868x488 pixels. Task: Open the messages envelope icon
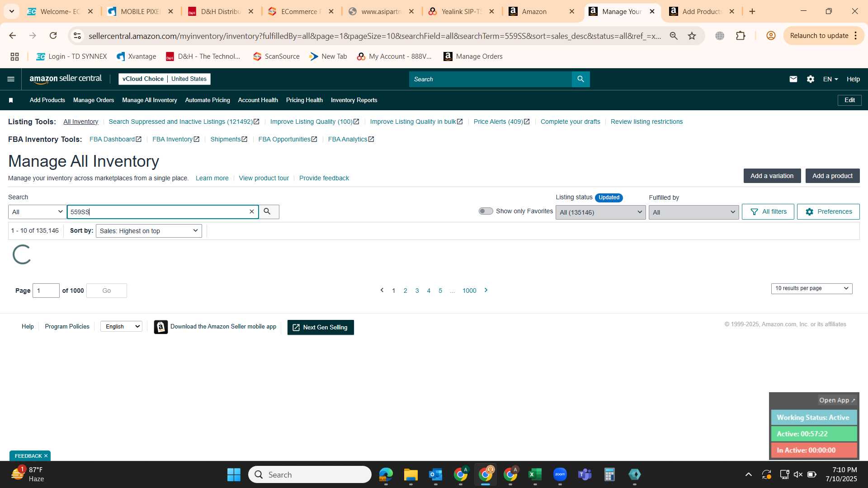pyautogui.click(x=793, y=79)
